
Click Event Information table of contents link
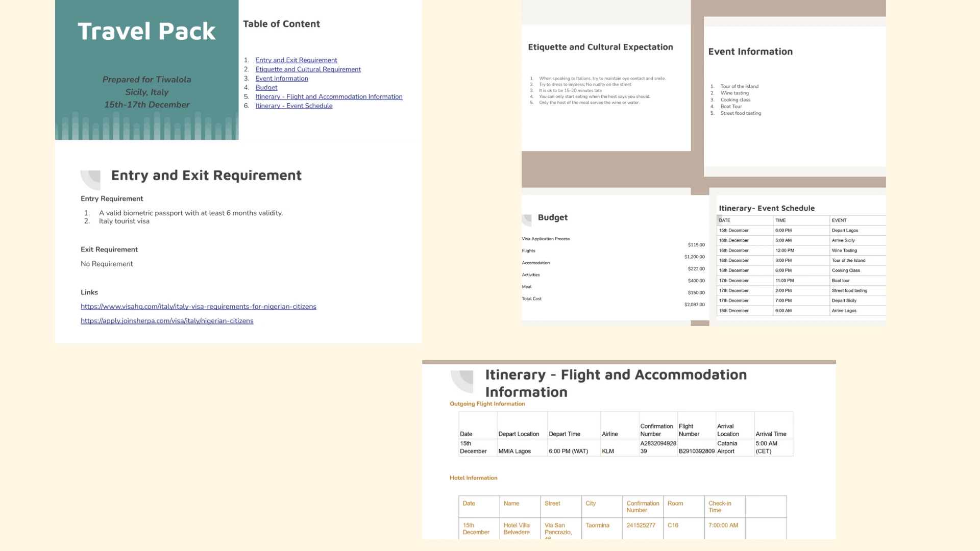click(282, 79)
